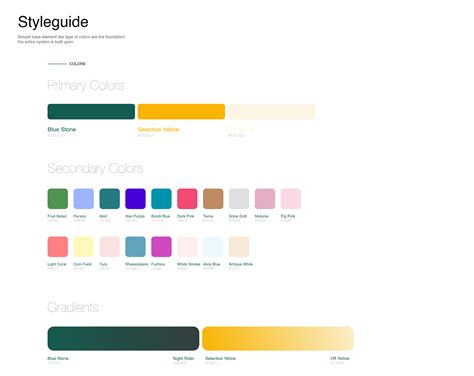Image resolution: width=474 pixels, height=376 pixels.
Task: Select the Selective Yellow to Off Yellow gradient
Action: [x=278, y=338]
